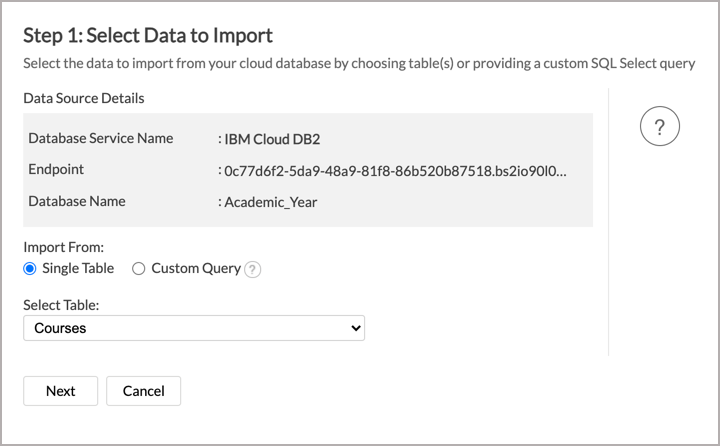Click the 'Single Table' option label
720x446 pixels.
78,268
